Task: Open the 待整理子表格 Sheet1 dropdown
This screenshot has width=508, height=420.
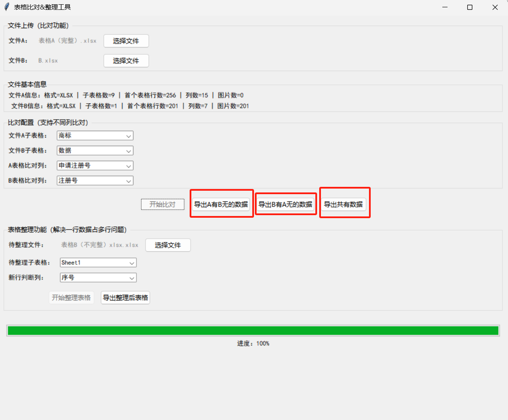Action: (x=98, y=262)
